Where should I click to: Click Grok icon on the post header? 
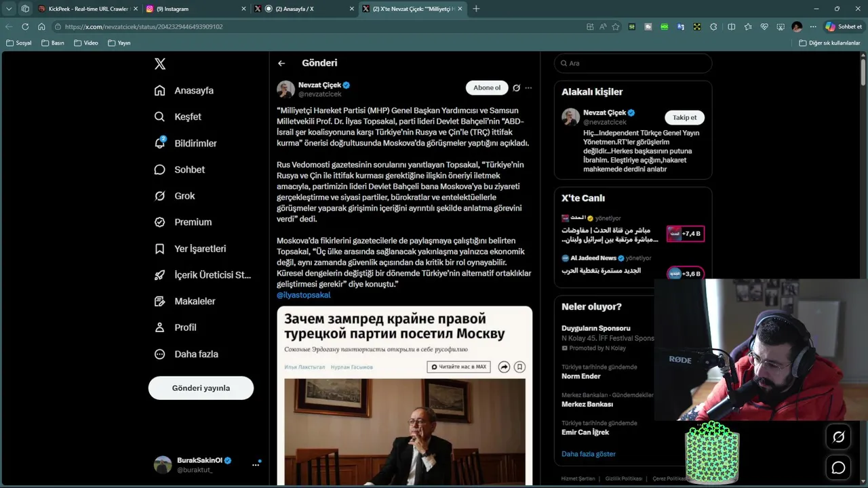(516, 87)
